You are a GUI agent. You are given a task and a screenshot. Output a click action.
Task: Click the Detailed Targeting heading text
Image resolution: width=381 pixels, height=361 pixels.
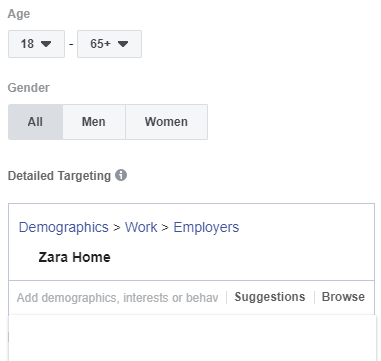pyautogui.click(x=59, y=176)
